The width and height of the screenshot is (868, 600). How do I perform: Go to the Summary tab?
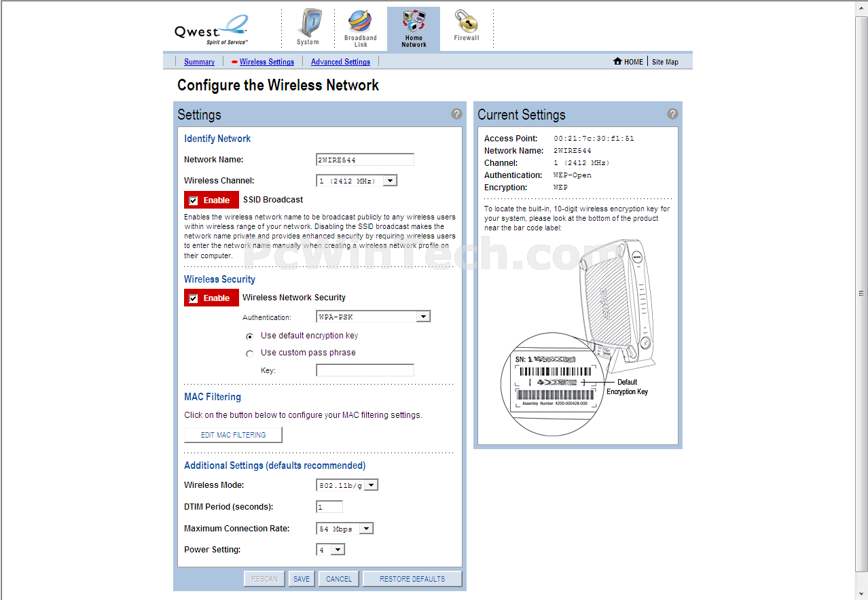point(199,62)
